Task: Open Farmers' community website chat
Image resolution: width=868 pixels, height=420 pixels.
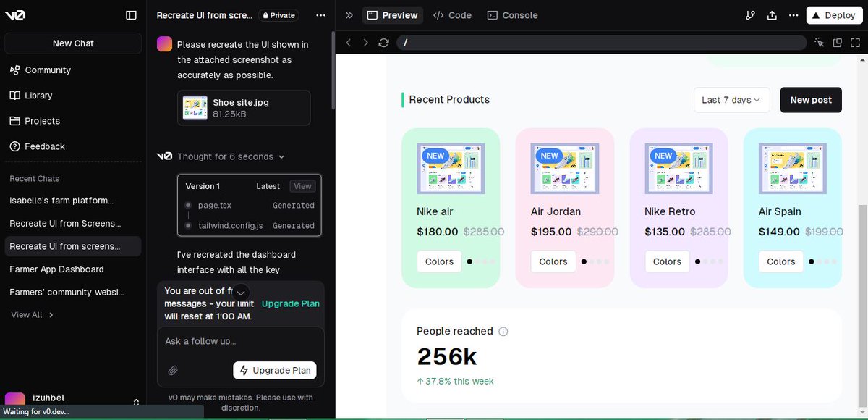Action: pyautogui.click(x=72, y=293)
